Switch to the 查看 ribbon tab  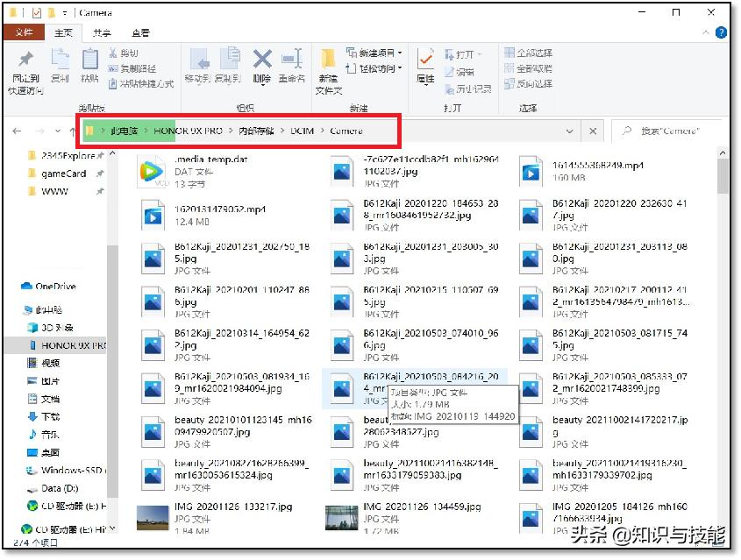pos(140,32)
